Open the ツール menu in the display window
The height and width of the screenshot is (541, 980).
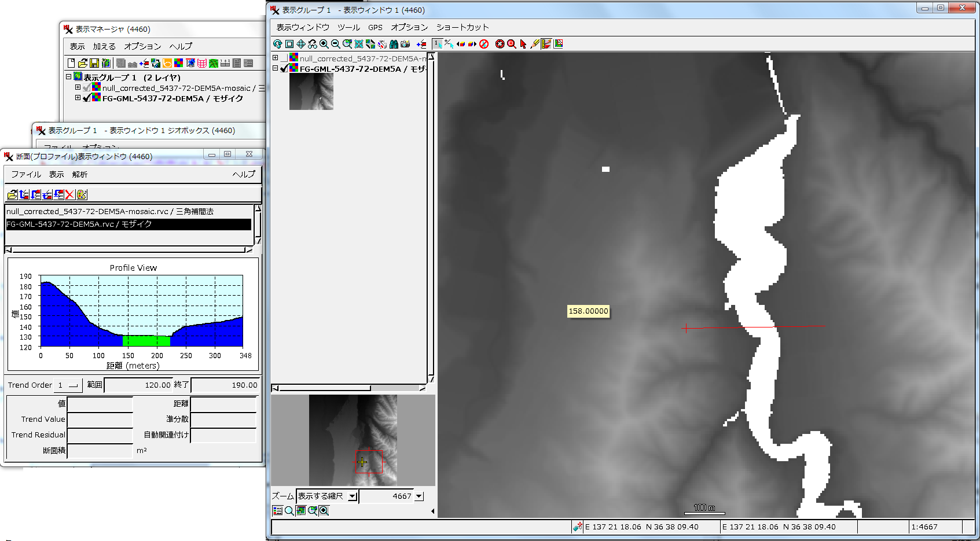click(348, 27)
